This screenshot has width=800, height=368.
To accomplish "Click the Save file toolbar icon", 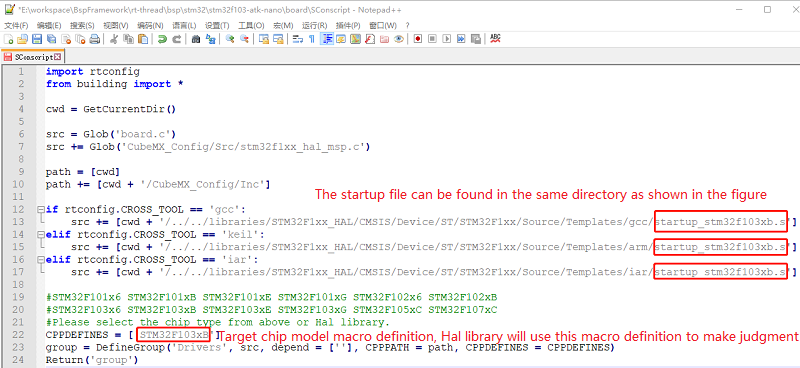I will (37, 39).
